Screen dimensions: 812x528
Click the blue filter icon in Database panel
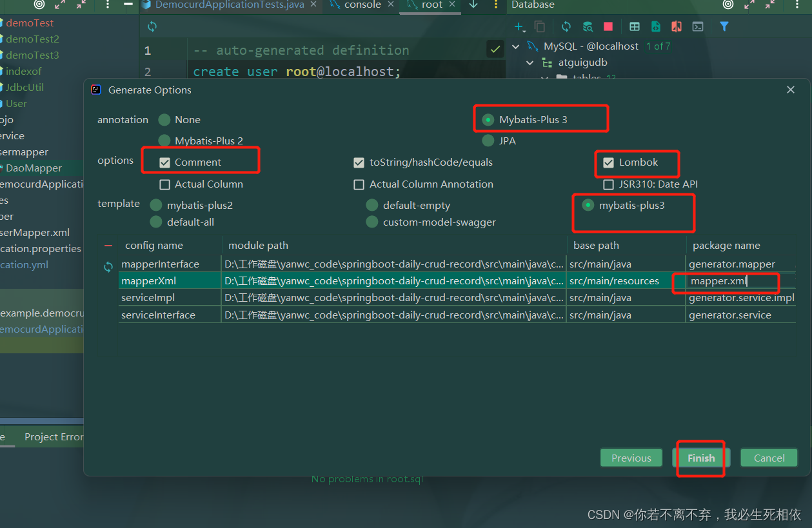(724, 26)
